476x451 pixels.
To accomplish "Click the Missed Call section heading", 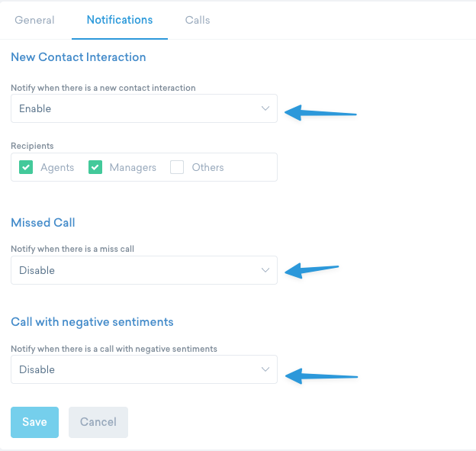I will (43, 223).
